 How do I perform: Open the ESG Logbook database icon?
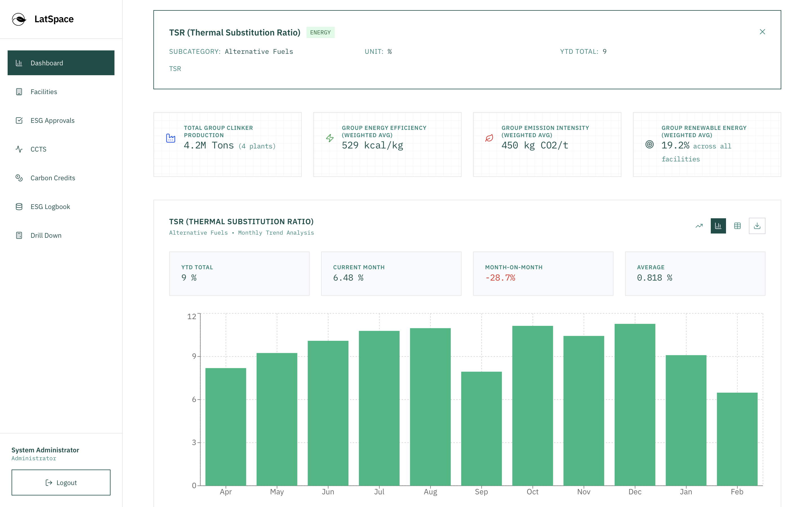click(x=19, y=206)
